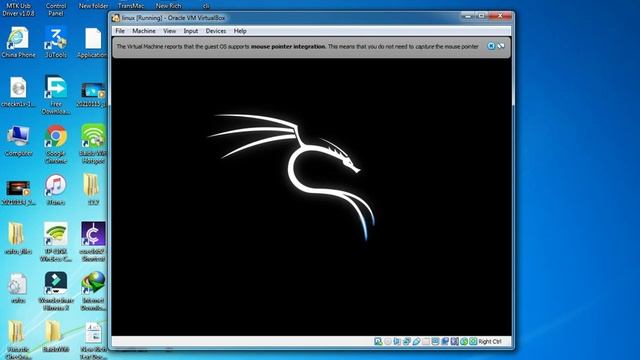Click the recording status icon
This screenshot has height=360, width=640.
pos(445,341)
